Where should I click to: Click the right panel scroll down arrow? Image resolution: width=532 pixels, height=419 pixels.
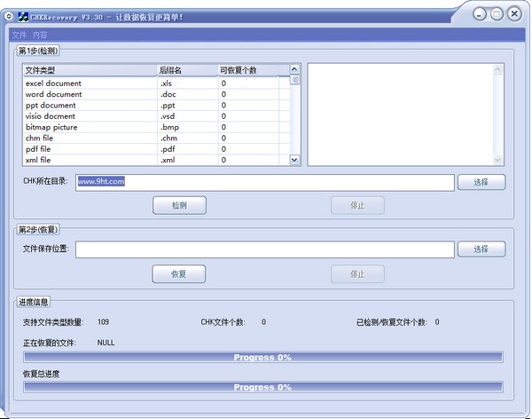[x=497, y=160]
